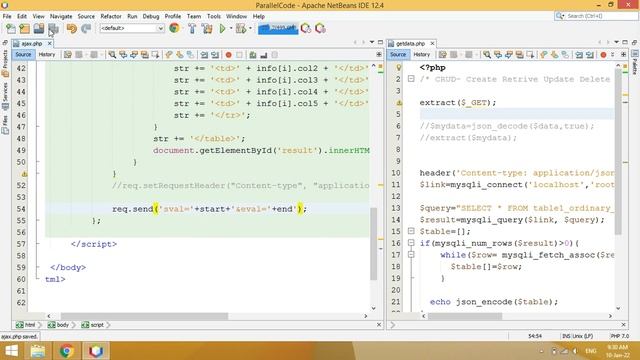640x360 pixels.
Task: Click the New Project toolbar icon
Action: pos(24,29)
